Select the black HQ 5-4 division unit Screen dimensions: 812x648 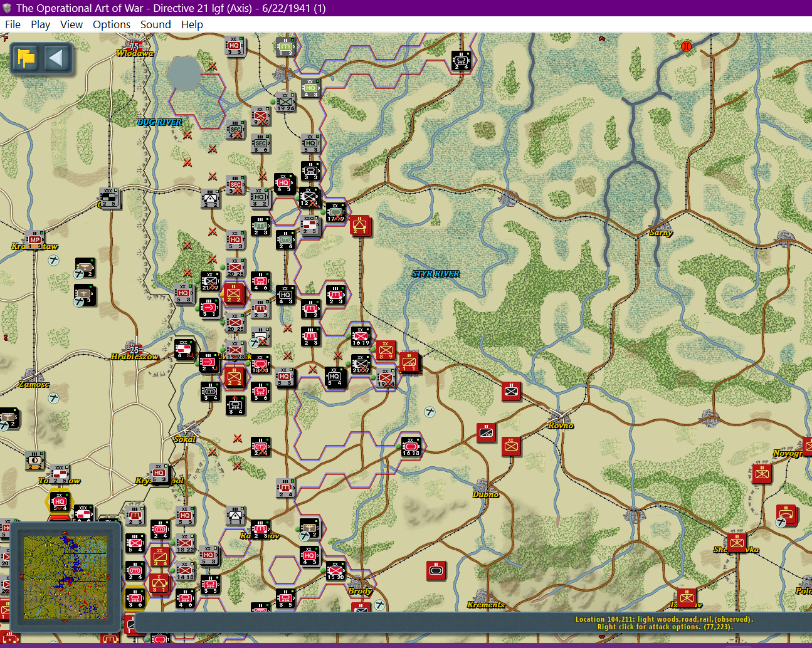(335, 378)
